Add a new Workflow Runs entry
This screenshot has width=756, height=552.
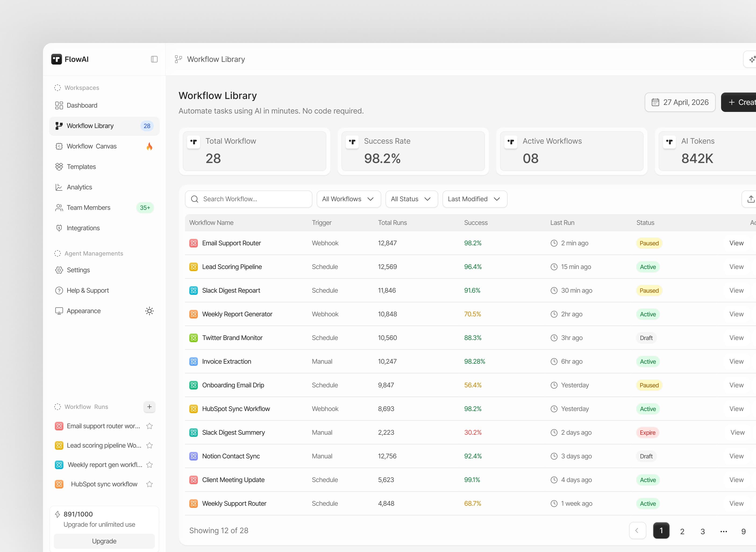(x=149, y=407)
